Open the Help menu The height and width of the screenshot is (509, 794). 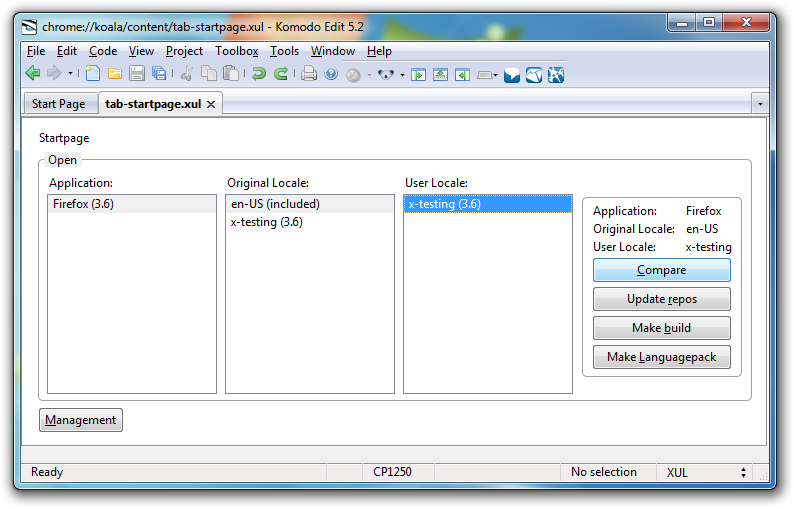(x=379, y=51)
